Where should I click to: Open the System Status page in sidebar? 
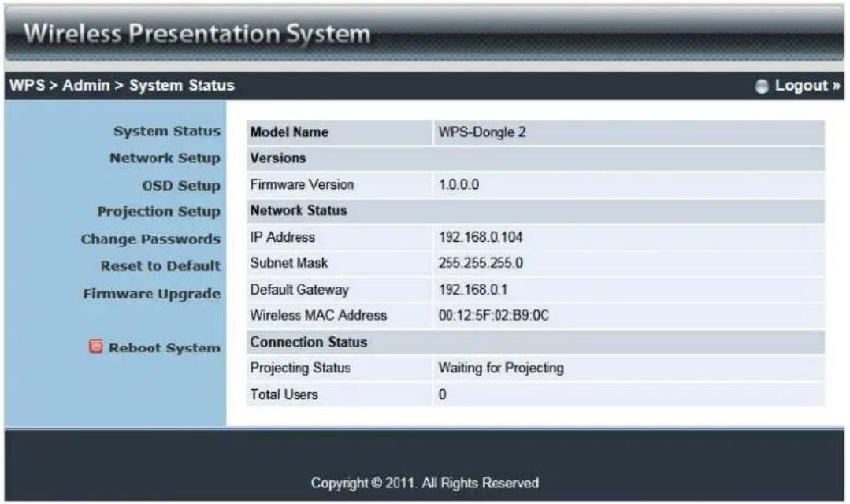coord(167,132)
